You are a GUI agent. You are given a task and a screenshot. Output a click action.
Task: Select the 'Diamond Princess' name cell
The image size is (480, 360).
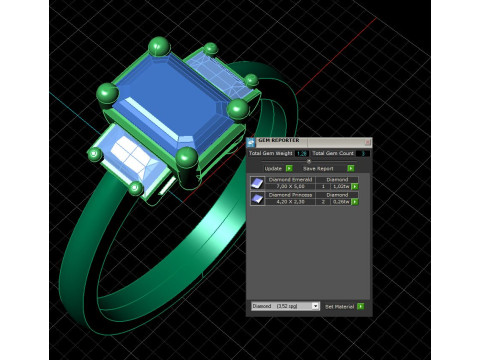click(290, 195)
